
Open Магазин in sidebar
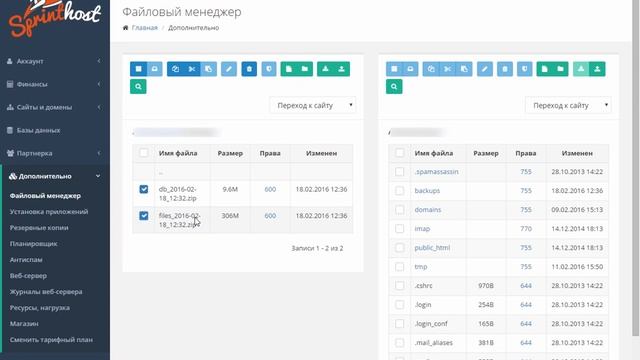tap(24, 324)
